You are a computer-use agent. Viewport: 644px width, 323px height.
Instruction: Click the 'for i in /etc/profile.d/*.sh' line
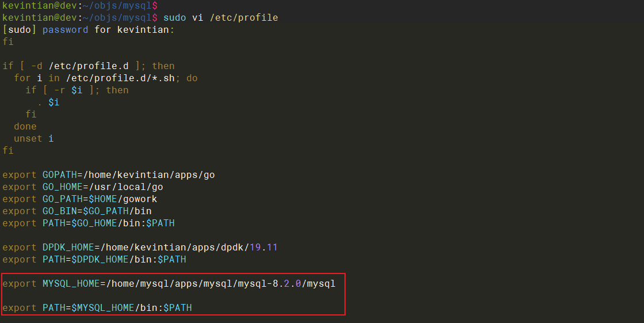106,78
